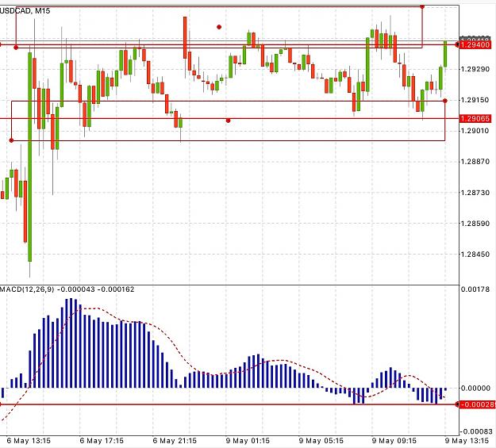Image resolution: width=496 pixels, height=448 pixels.
Task: Click the 1.29150 price axis value
Action: [x=475, y=100]
